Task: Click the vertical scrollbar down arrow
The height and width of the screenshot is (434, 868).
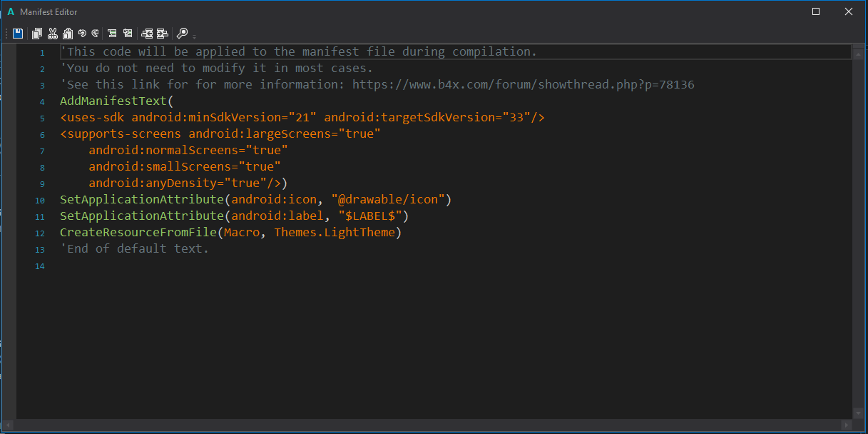Action: click(857, 413)
